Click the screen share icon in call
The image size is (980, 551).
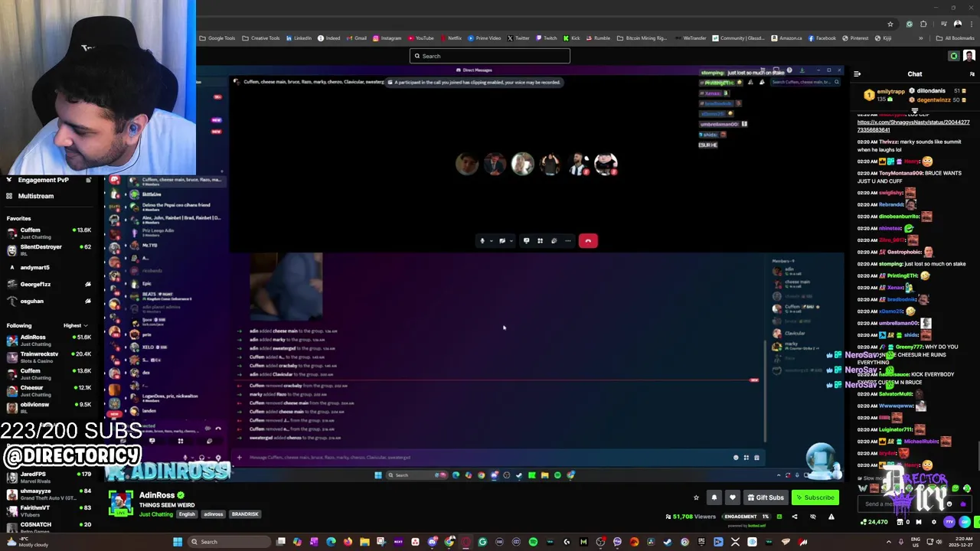pyautogui.click(x=526, y=241)
